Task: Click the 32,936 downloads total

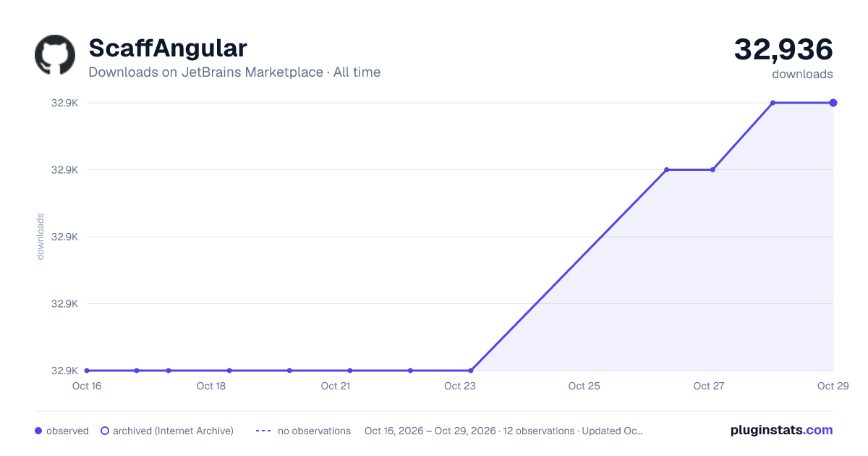Action: tap(783, 49)
